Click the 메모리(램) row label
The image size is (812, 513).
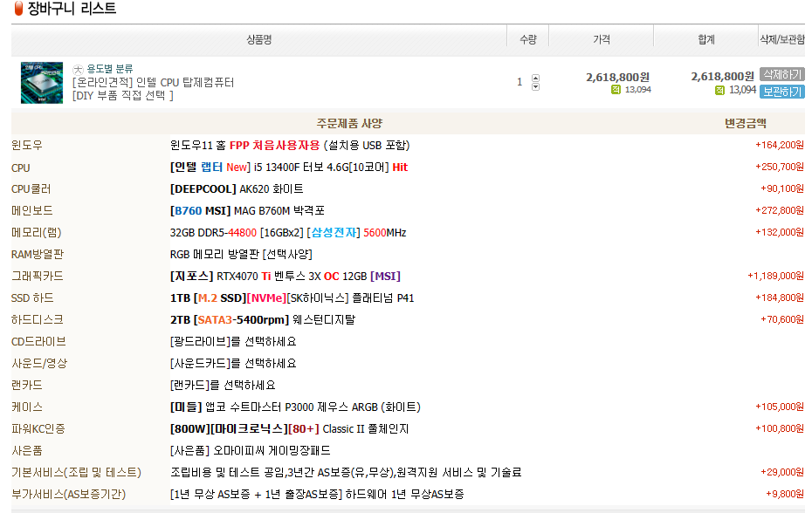point(37,232)
